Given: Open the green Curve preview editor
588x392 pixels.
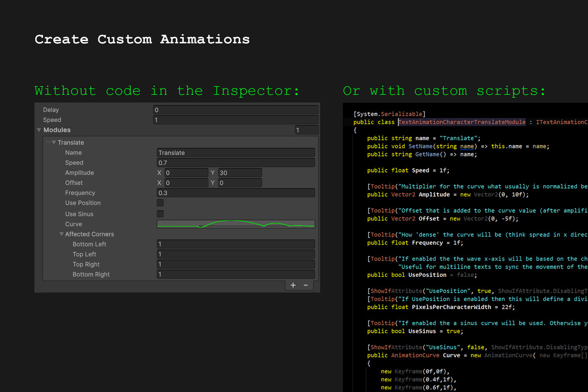Looking at the screenshot, I should (x=236, y=224).
